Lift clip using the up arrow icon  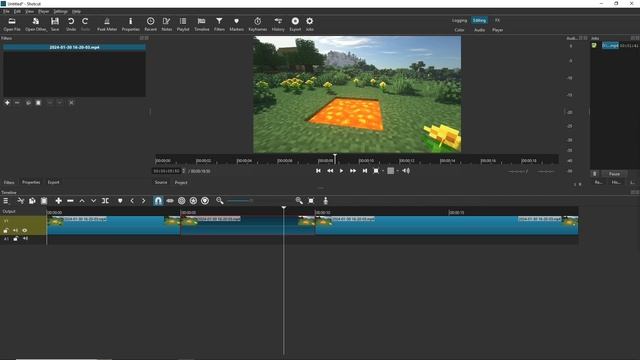tap(82, 201)
